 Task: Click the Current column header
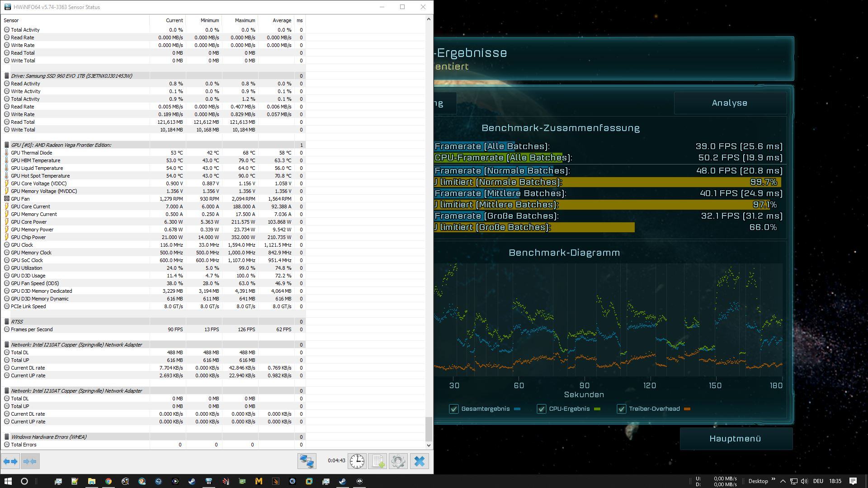pyautogui.click(x=168, y=20)
